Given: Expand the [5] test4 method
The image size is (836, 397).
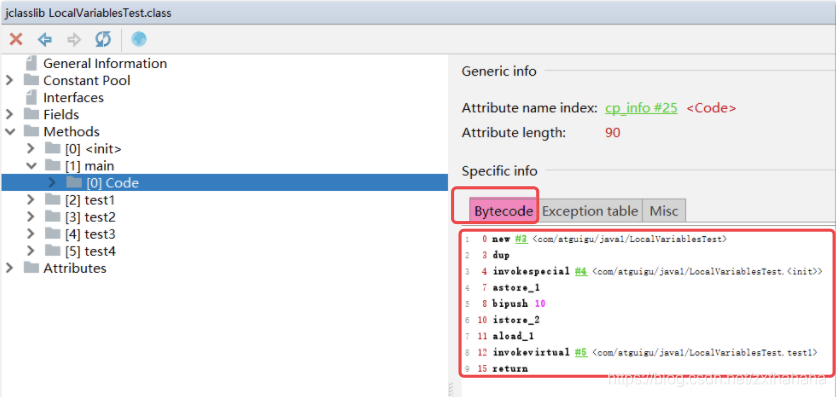Looking at the screenshot, I should [30, 251].
